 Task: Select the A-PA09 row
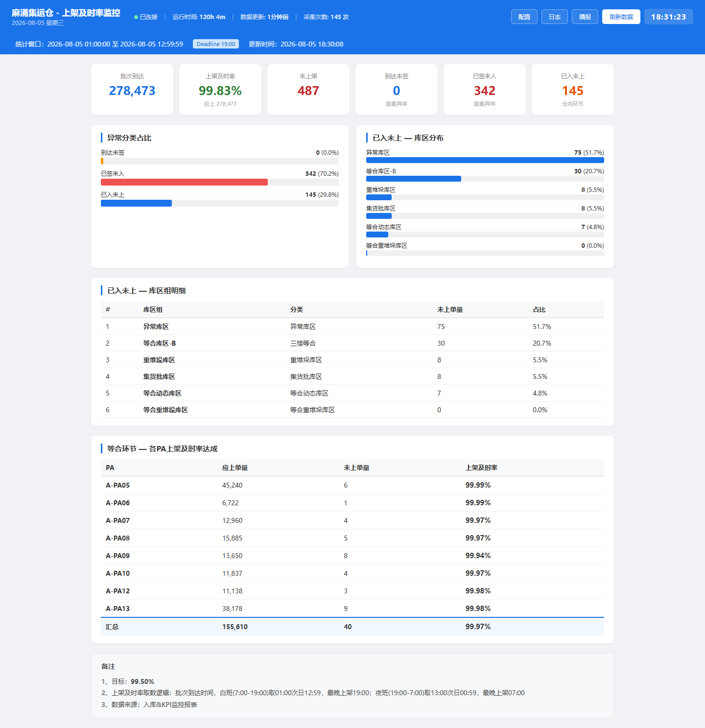point(352,556)
